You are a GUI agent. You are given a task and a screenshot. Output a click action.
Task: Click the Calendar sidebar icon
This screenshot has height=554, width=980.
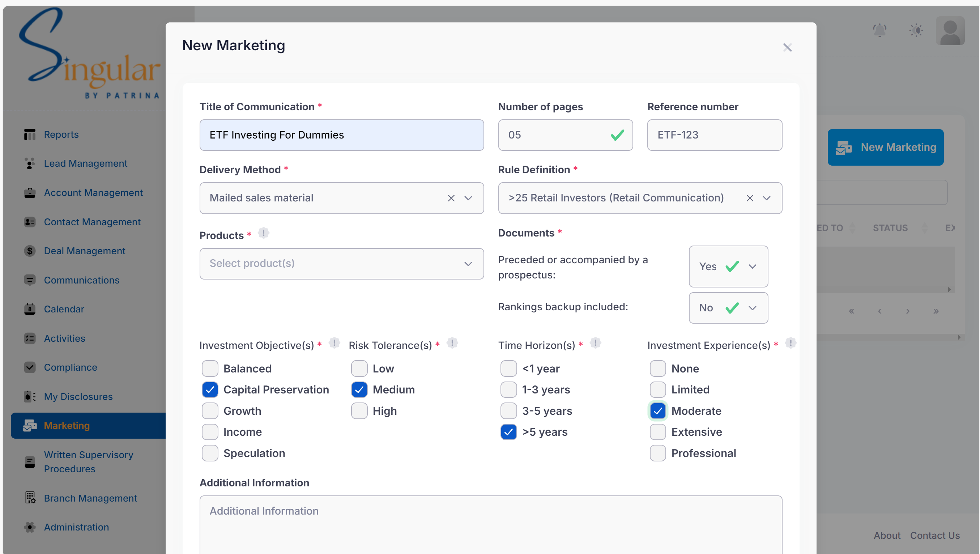tap(30, 309)
